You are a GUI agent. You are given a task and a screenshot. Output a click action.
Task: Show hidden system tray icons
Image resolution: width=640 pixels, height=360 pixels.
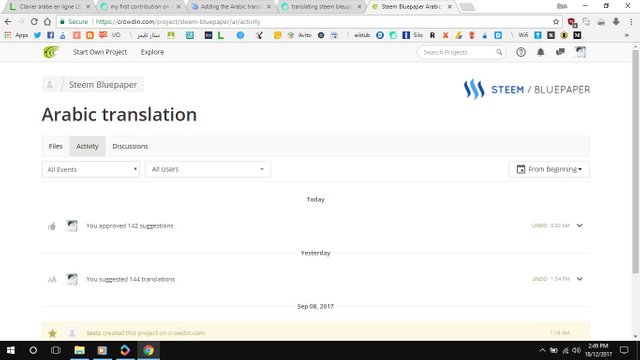[542, 350]
